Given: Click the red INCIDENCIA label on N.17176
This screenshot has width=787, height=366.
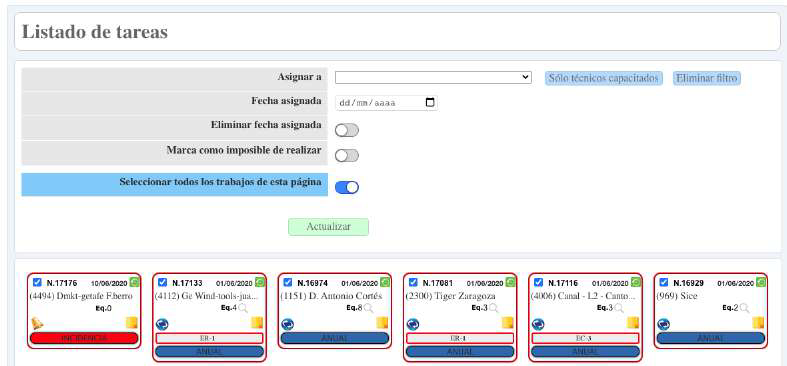Looking at the screenshot, I should [x=84, y=338].
